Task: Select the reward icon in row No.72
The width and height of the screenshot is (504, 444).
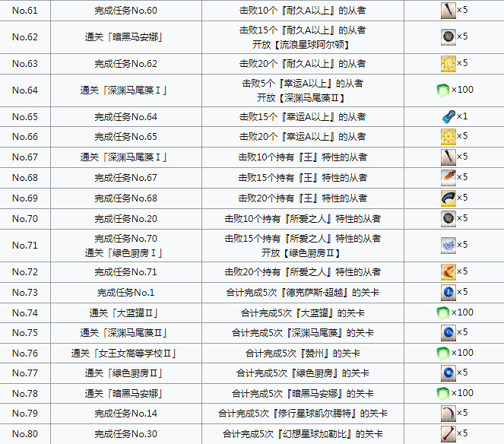Action: [x=448, y=271]
